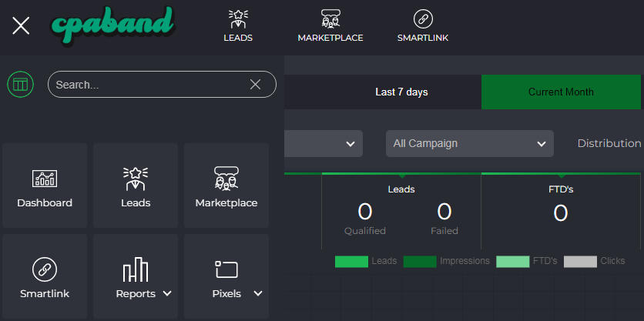Expand the Reports submenu chevron
Screen dimensions: 644x321
point(167,293)
